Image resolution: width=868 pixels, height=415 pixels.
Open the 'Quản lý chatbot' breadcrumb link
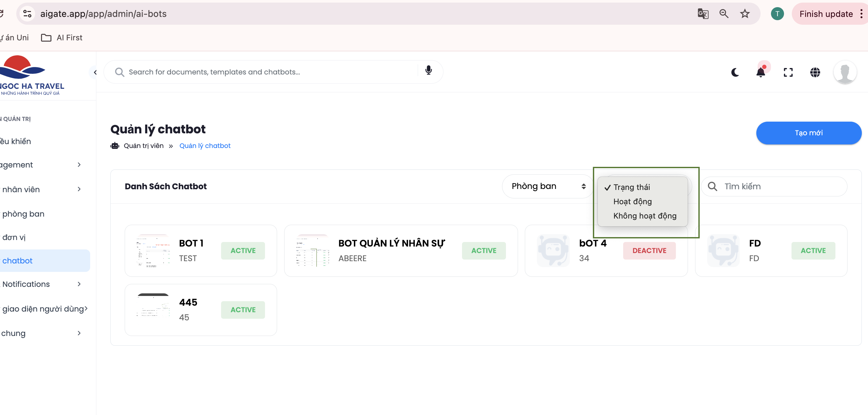point(204,146)
